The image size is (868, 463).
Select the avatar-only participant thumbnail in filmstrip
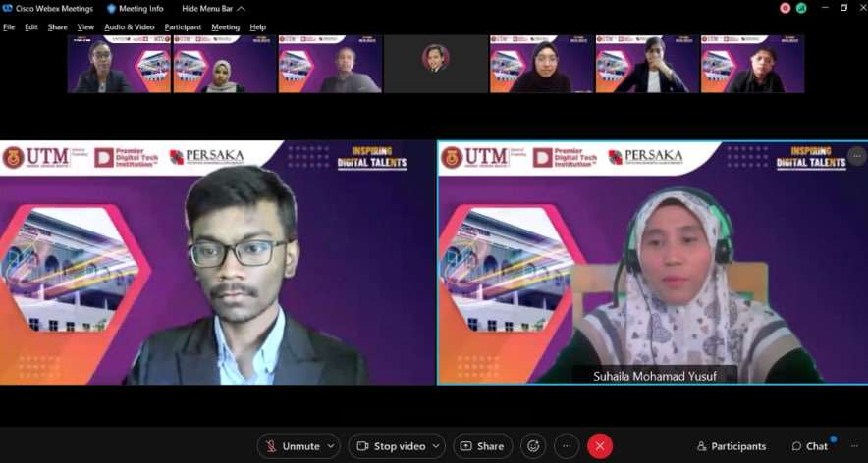[x=436, y=64]
